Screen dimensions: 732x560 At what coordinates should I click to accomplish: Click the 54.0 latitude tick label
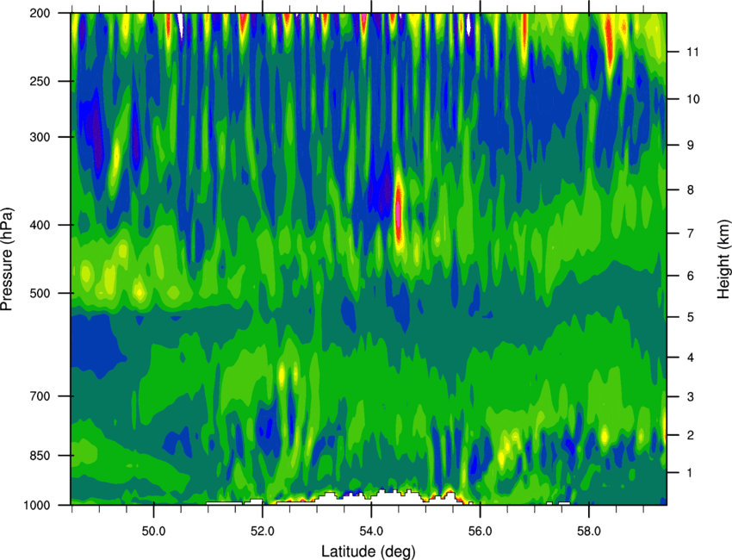click(x=371, y=531)
